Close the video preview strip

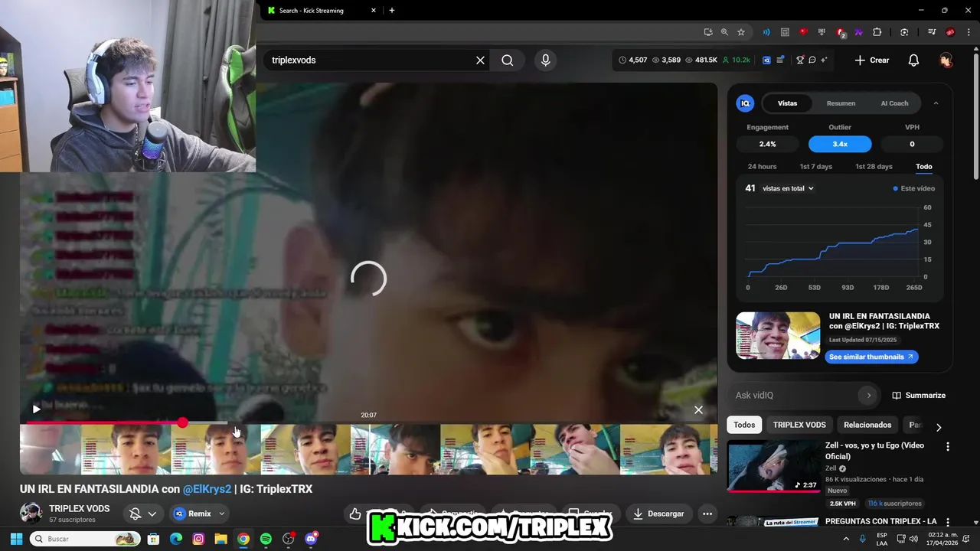pyautogui.click(x=698, y=410)
